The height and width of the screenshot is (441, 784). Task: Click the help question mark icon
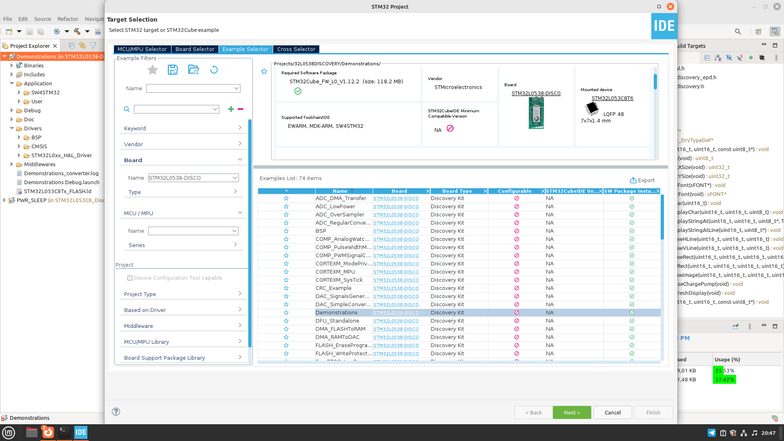click(117, 411)
